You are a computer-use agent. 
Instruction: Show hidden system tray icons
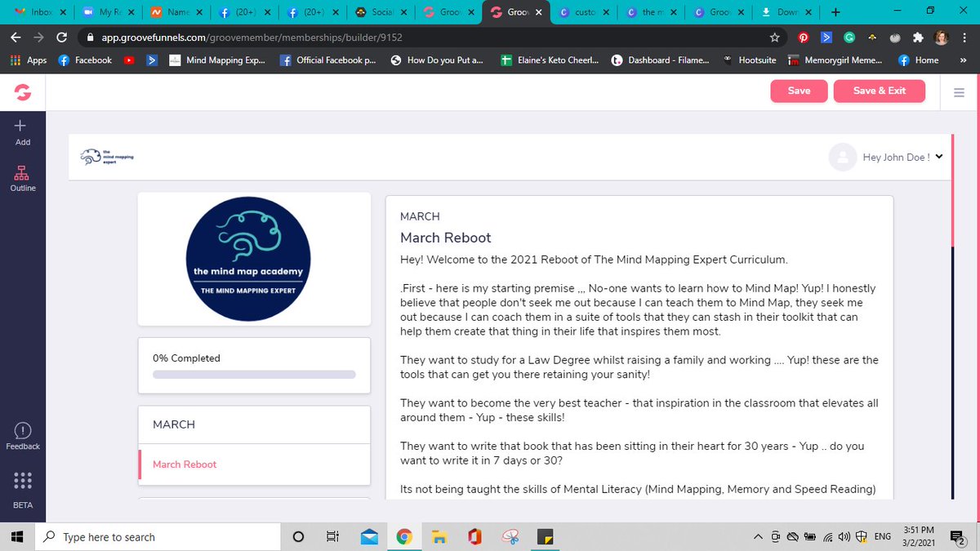(758, 536)
